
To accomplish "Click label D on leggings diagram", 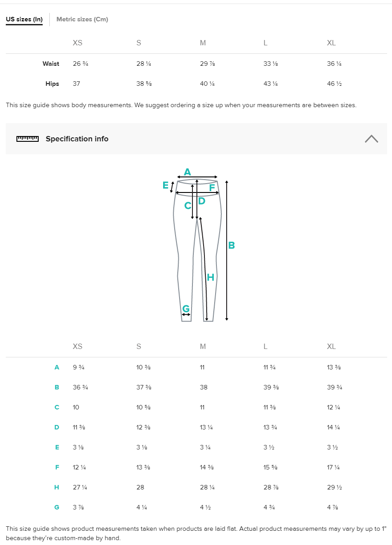I will tap(202, 201).
